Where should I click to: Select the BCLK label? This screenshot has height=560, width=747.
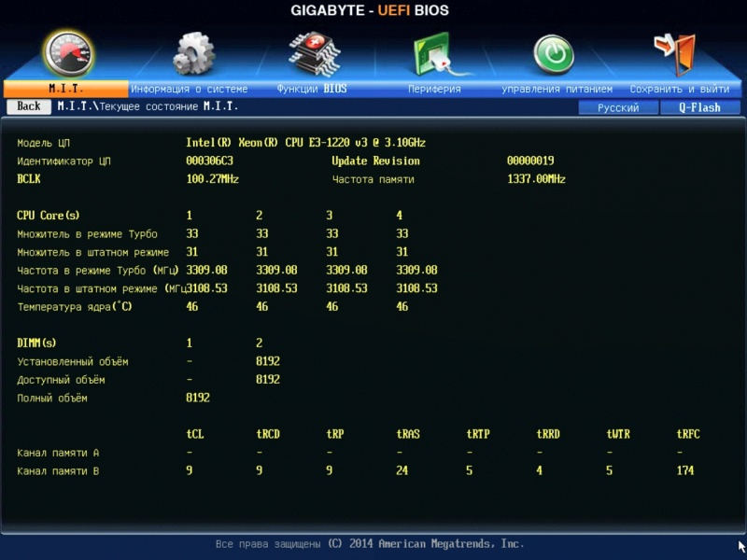[29, 179]
